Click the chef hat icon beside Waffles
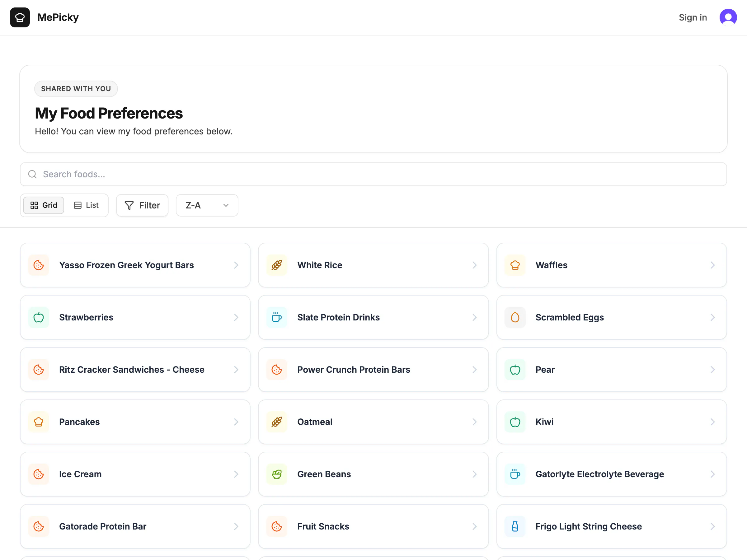Screen dimensions: 747x560 pyautogui.click(x=515, y=265)
